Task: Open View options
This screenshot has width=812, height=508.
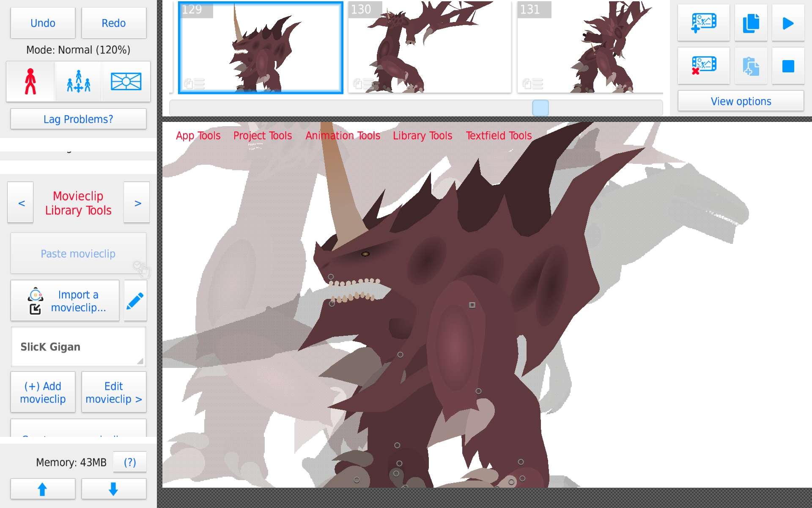Action: tap(741, 101)
